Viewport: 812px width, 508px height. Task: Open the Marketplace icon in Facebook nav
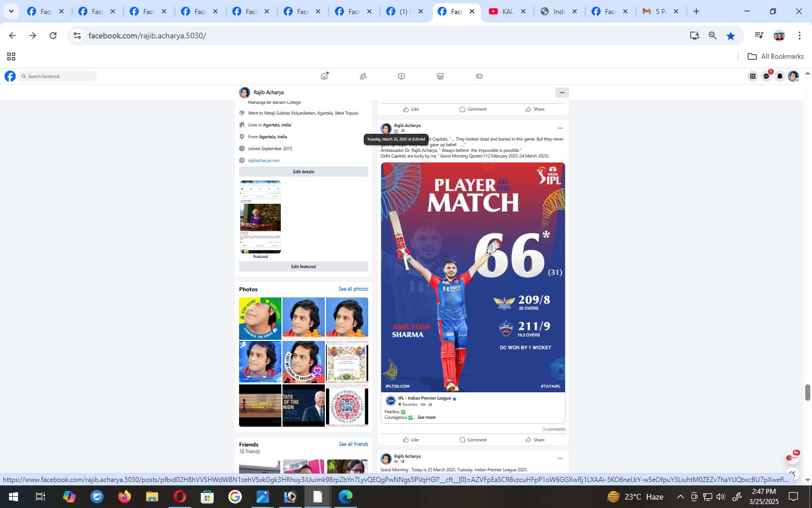pos(440,76)
